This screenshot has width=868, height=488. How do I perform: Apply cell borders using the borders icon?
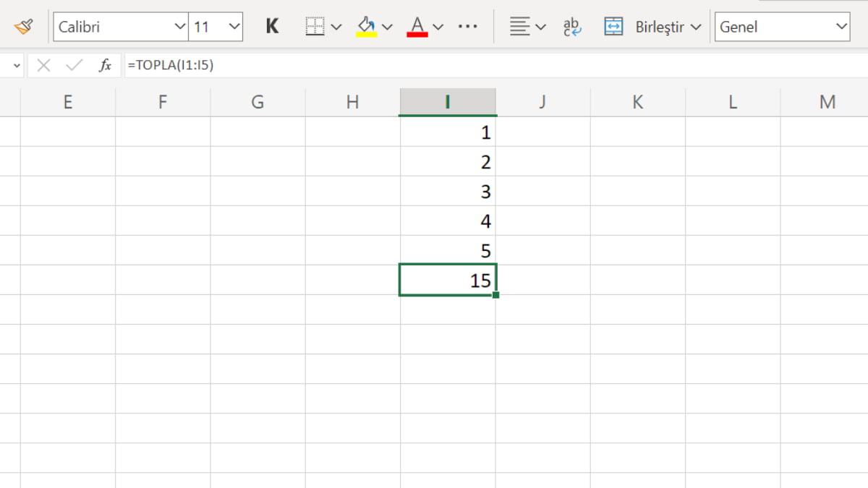pos(315,27)
